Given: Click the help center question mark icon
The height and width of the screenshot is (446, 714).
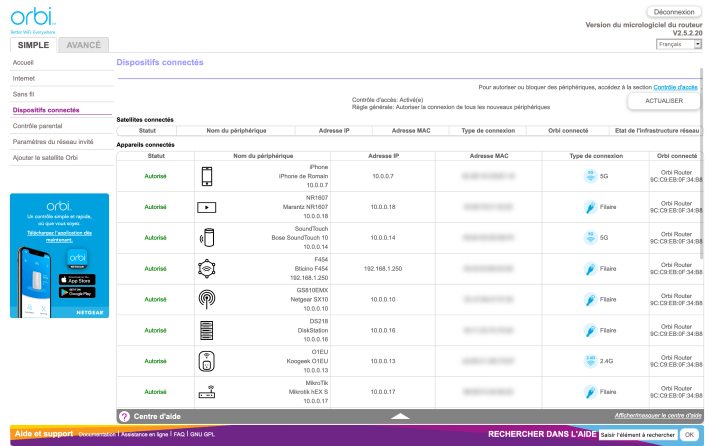Looking at the screenshot, I should click(124, 416).
